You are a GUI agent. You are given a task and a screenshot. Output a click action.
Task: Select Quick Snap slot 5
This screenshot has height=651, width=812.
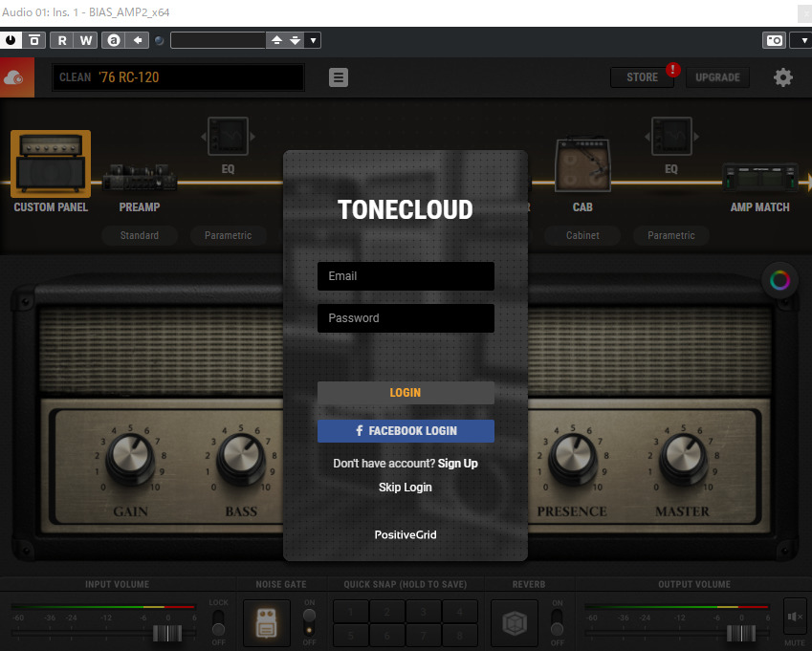351,635
